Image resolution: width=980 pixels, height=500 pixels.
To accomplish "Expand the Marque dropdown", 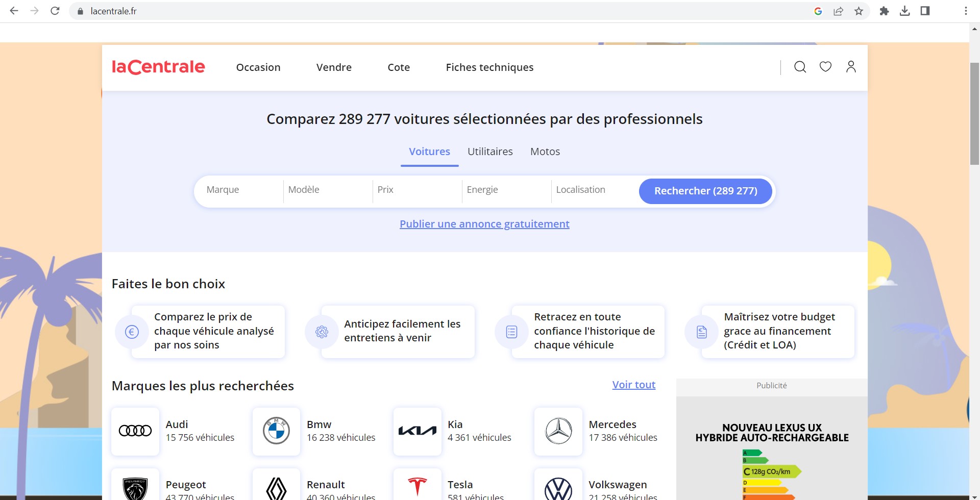I will tap(240, 190).
